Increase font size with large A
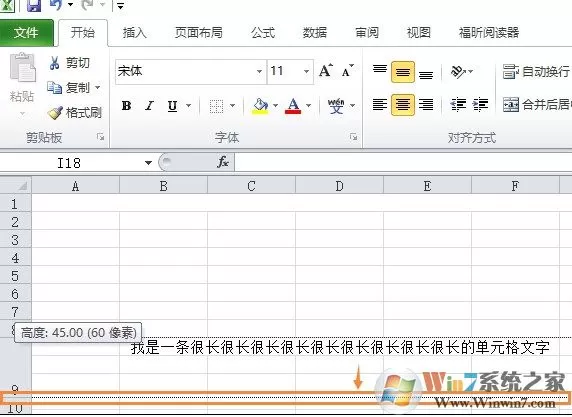Image resolution: width=572 pixels, height=417 pixels. 325,70
